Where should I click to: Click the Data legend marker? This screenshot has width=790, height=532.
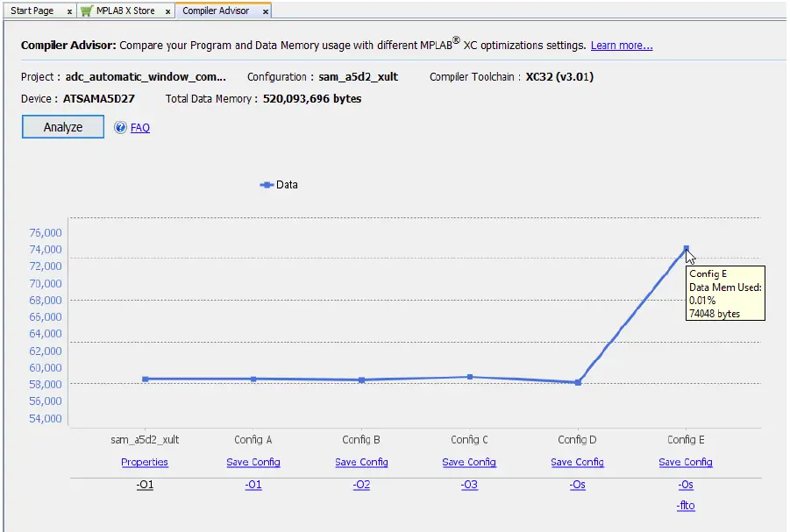[x=267, y=185]
